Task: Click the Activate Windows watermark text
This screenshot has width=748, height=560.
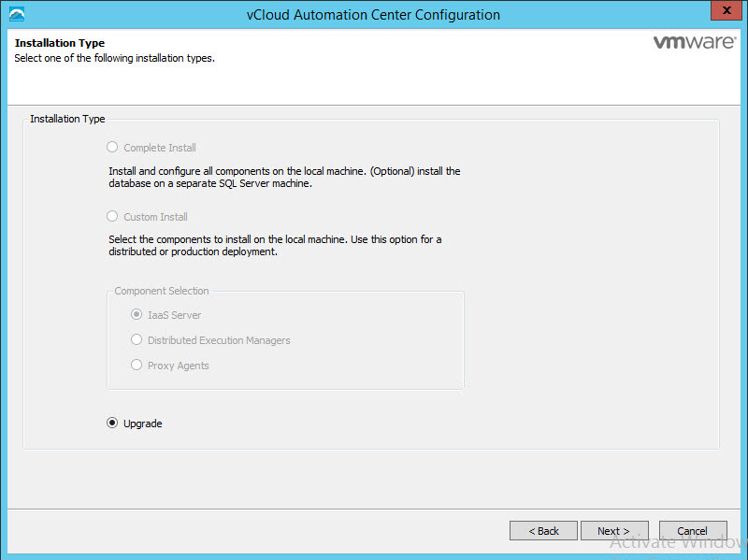Action: click(x=677, y=542)
